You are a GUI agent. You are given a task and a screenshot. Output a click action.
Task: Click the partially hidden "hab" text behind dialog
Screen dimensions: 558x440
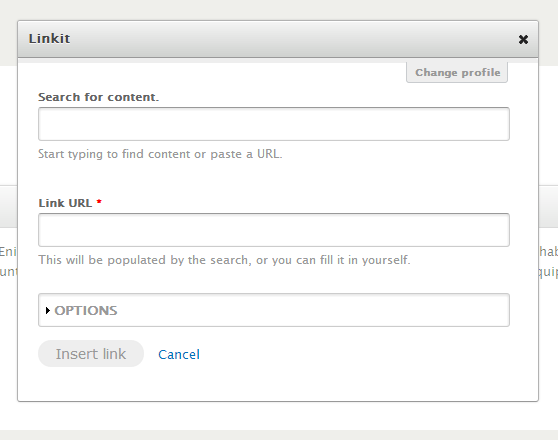click(x=548, y=252)
